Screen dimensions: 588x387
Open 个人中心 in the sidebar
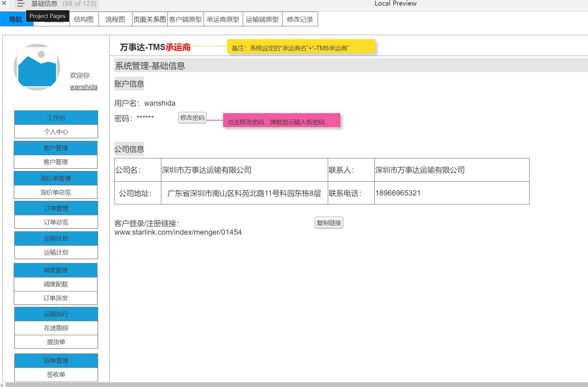[x=56, y=131]
